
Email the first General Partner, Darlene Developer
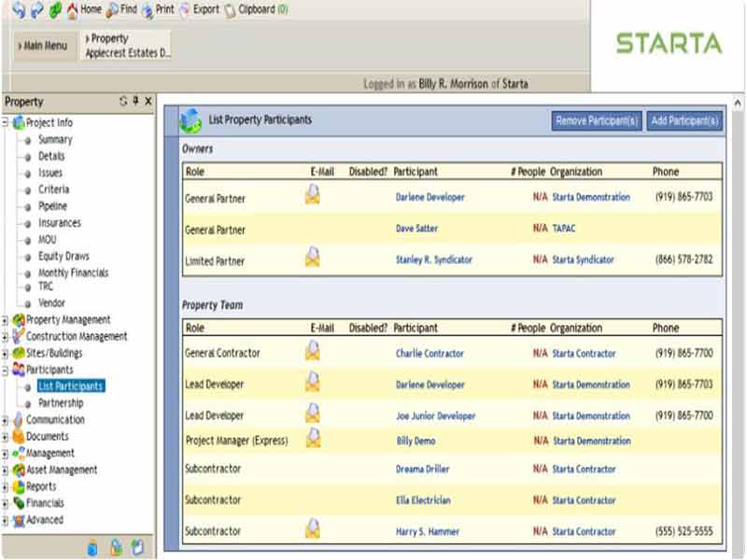(x=313, y=195)
